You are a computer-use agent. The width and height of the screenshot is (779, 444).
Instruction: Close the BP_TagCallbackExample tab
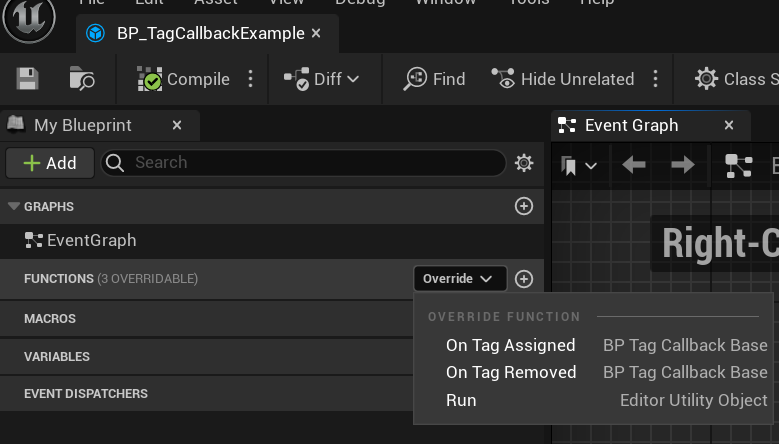[x=316, y=33]
